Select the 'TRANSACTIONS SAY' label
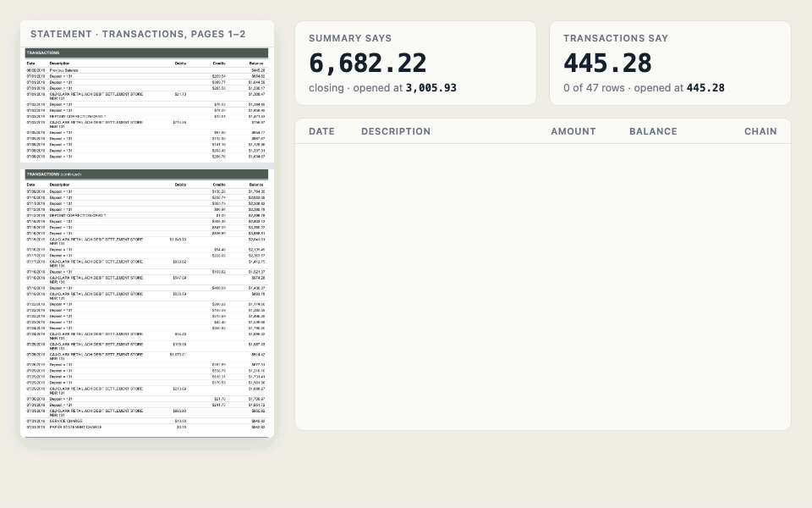 616,38
